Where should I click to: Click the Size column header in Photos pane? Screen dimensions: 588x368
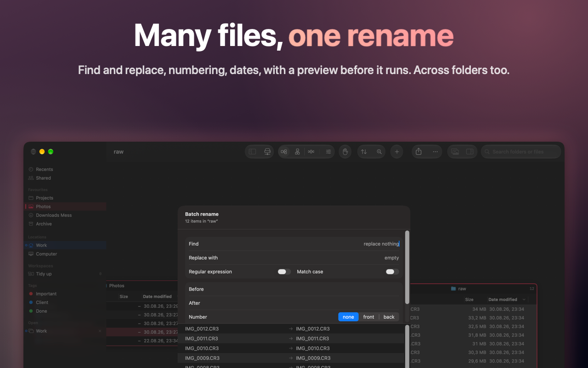point(124,297)
